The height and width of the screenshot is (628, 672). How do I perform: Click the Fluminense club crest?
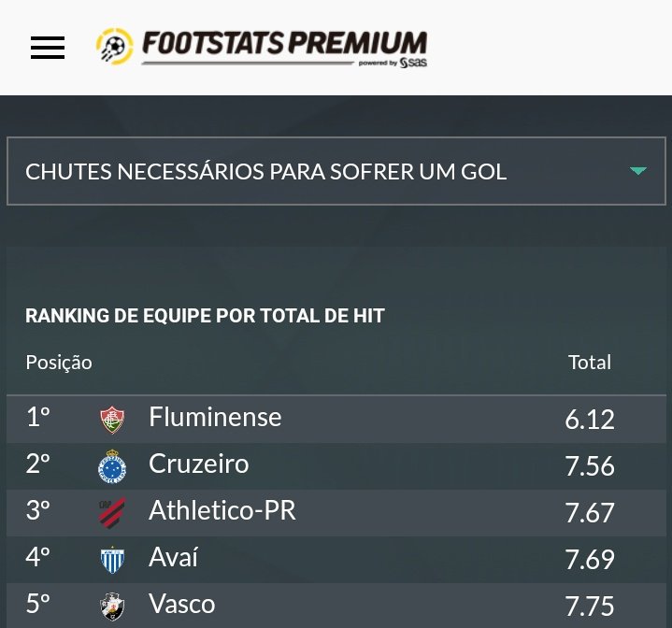112,420
